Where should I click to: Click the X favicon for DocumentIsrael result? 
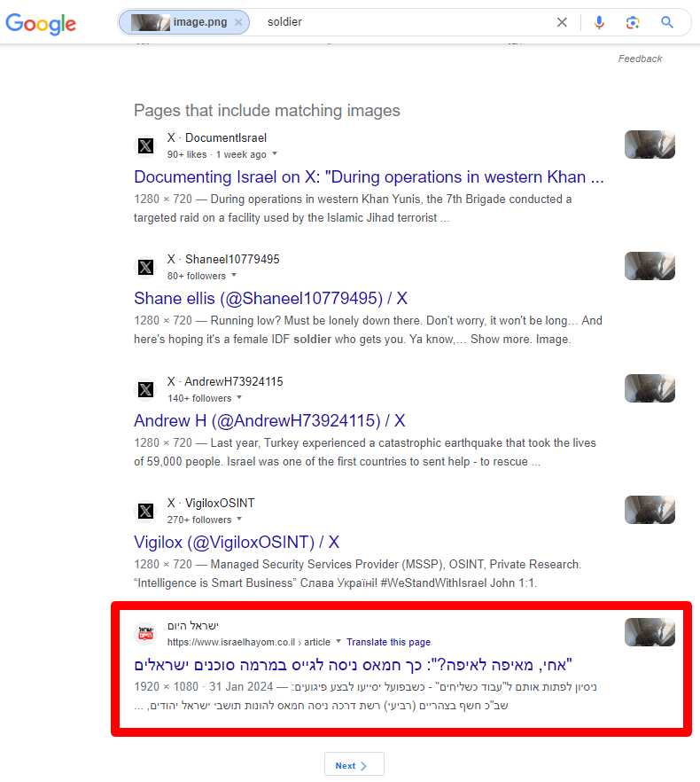click(146, 146)
